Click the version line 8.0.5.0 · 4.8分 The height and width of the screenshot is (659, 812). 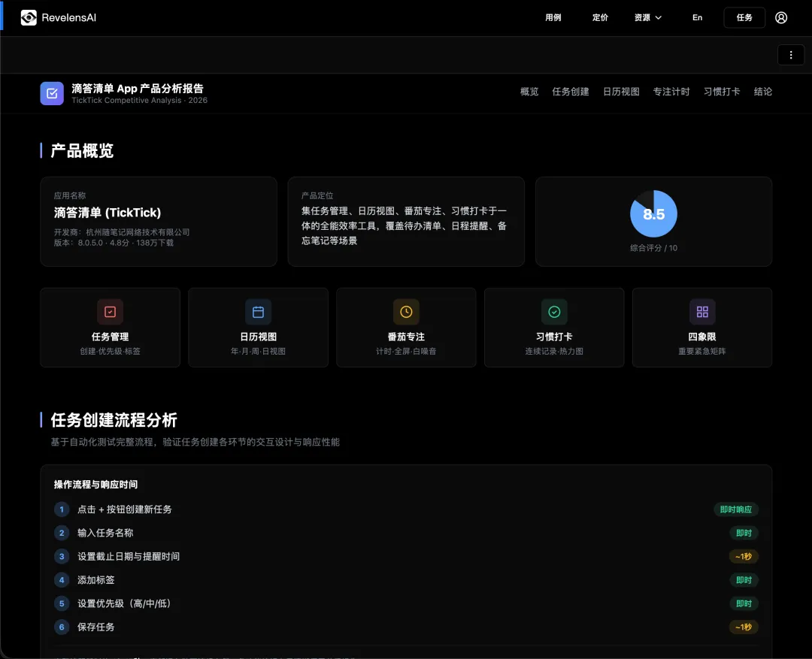pyautogui.click(x=114, y=243)
